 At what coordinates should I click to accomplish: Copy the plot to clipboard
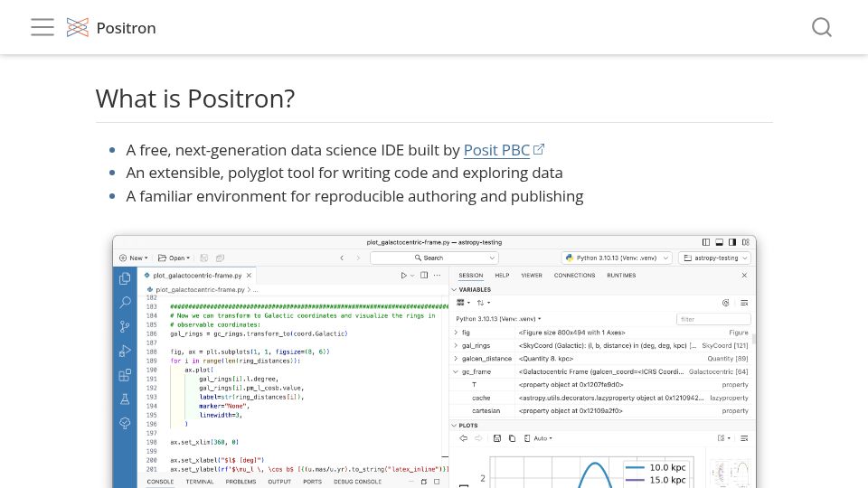512,438
